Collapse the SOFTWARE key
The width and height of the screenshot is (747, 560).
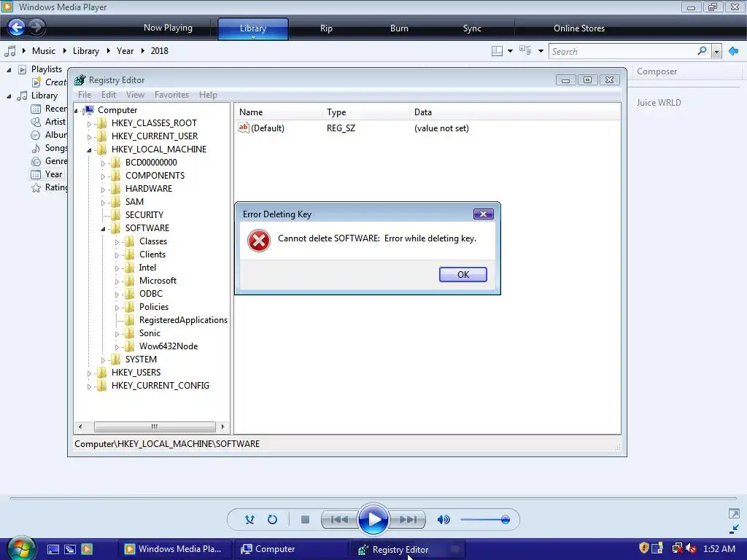[103, 229]
